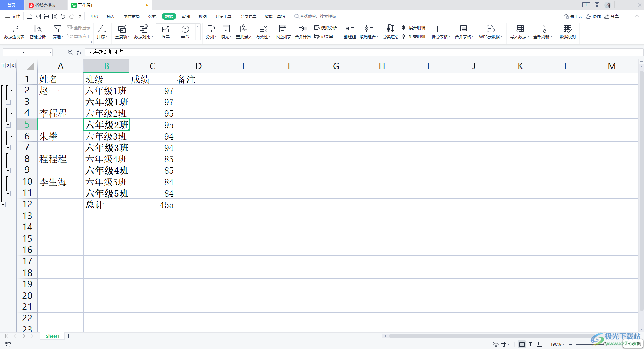Open Merge Tables (合并表格) dropdown
The height and width of the screenshot is (349, 644).
point(464,32)
